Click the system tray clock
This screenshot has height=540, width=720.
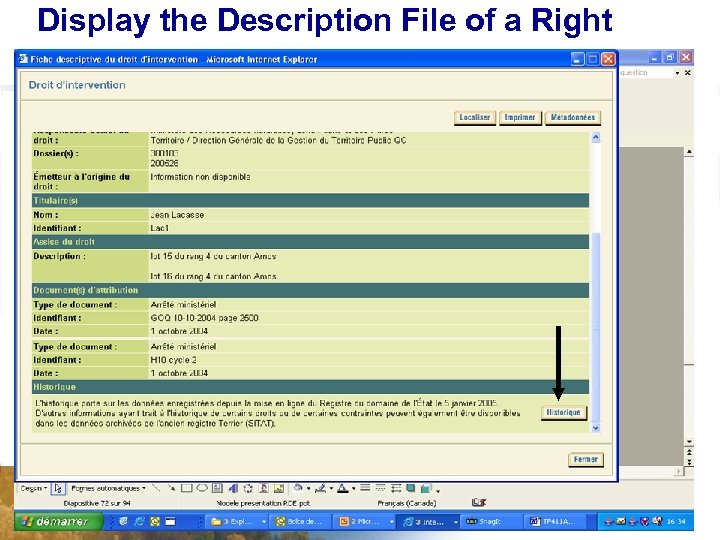click(x=676, y=522)
